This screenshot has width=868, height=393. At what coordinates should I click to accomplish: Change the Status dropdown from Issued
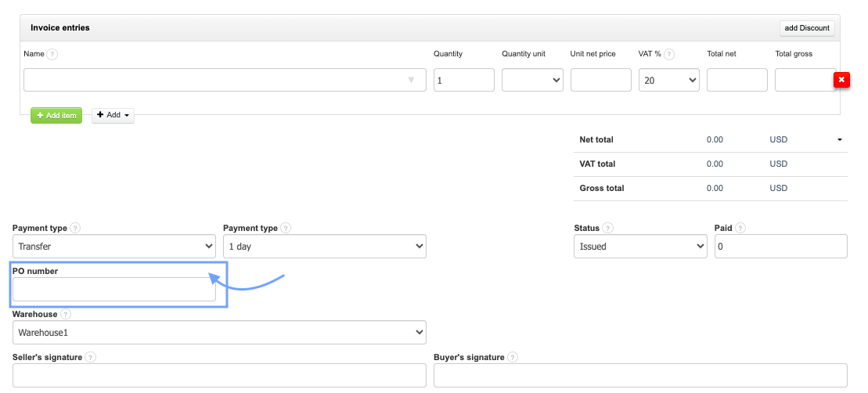coord(640,246)
